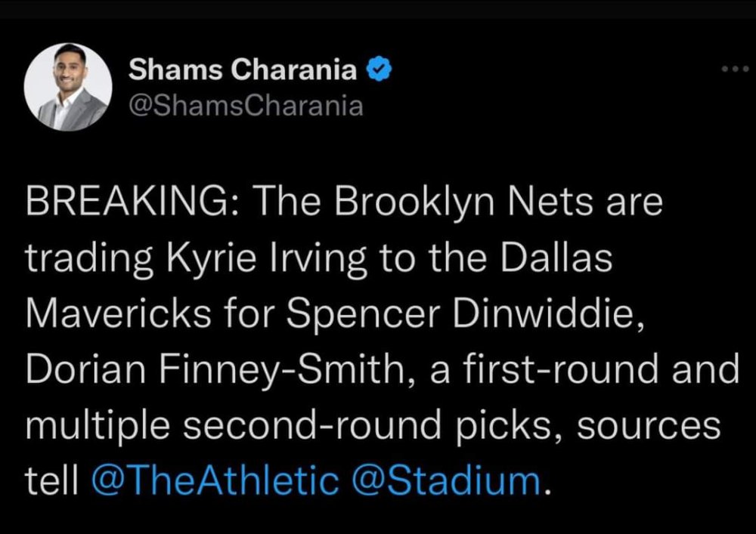Open the three-dot more options menu

735,69
